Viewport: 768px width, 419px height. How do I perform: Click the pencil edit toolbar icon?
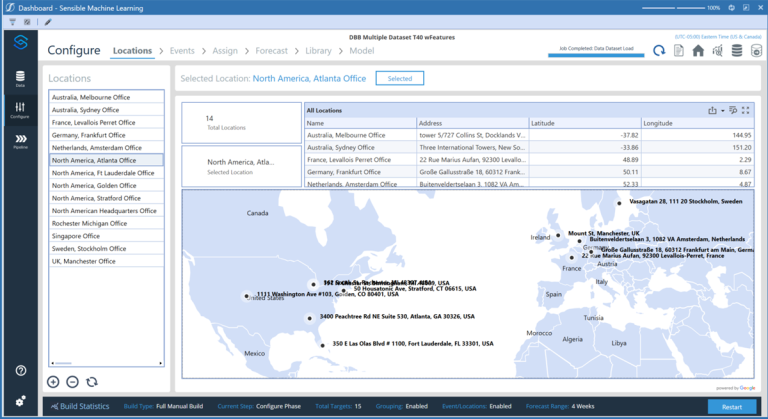48,22
